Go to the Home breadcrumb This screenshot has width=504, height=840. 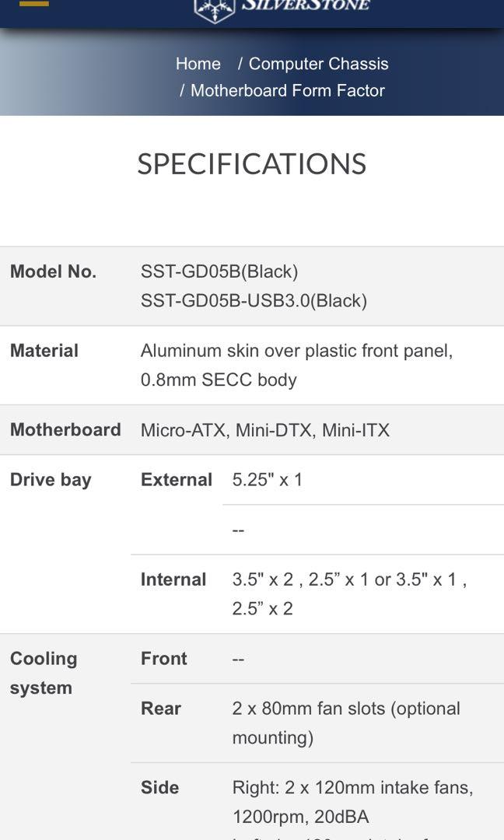[198, 64]
